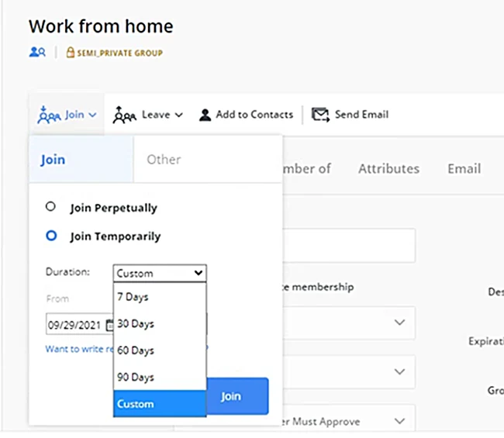
Task: Click the Send Email envelope icon
Action: [320, 115]
